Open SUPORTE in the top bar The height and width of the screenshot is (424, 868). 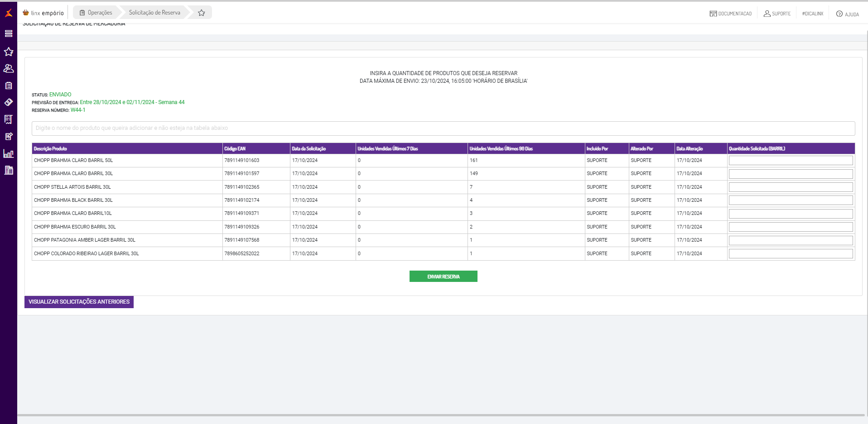coord(777,14)
